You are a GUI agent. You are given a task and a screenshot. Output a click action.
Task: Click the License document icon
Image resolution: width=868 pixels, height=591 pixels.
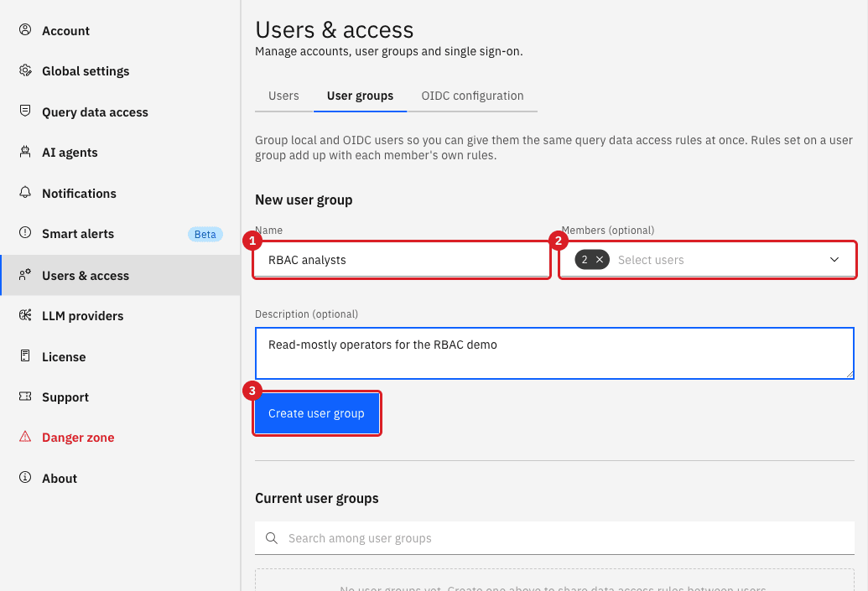[x=25, y=355]
